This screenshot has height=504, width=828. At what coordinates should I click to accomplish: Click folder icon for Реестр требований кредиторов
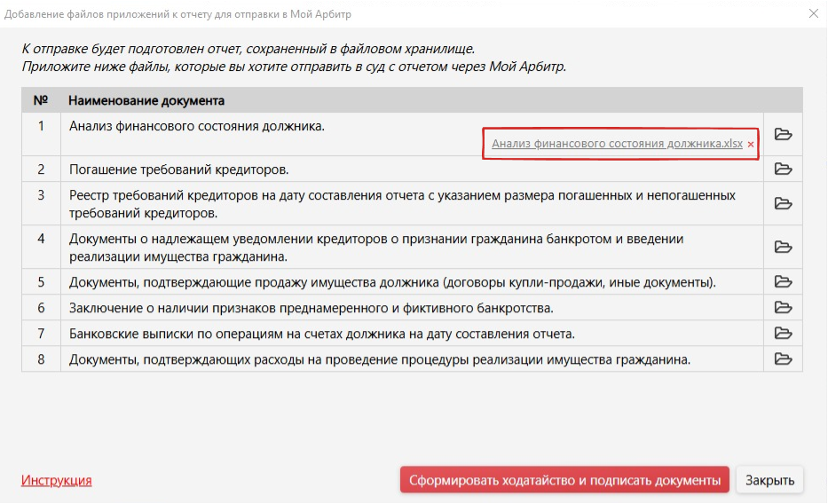(x=782, y=203)
